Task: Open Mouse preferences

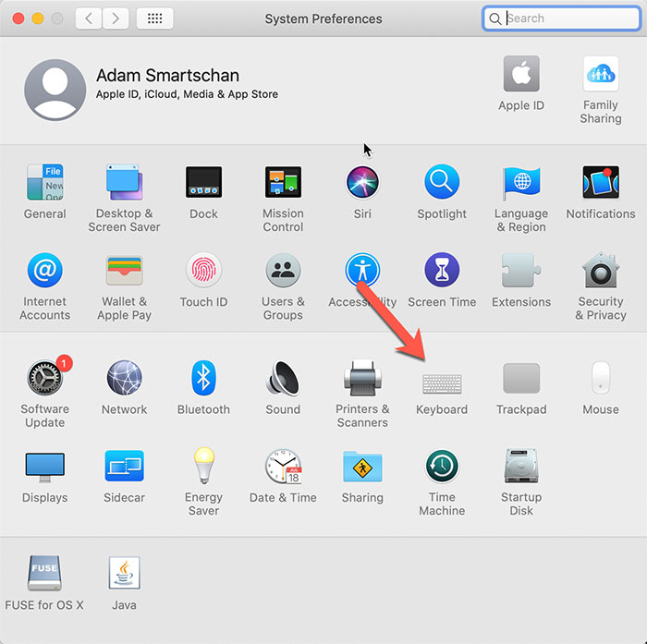Action: tap(601, 378)
